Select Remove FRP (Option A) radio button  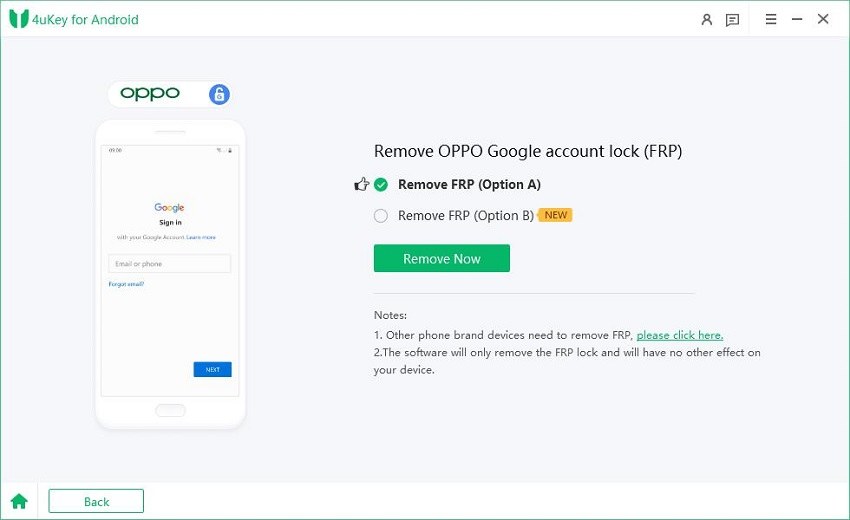381,184
